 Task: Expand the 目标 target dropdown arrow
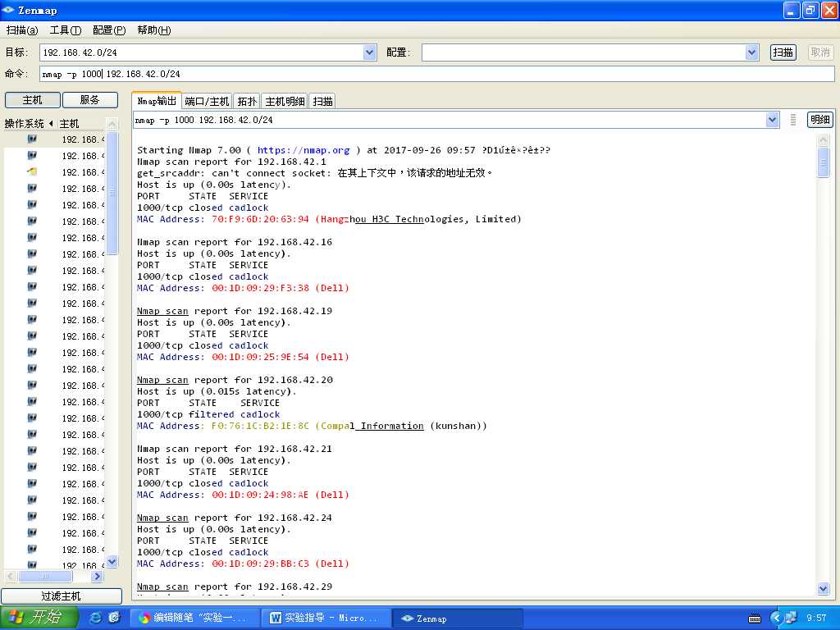pos(370,52)
